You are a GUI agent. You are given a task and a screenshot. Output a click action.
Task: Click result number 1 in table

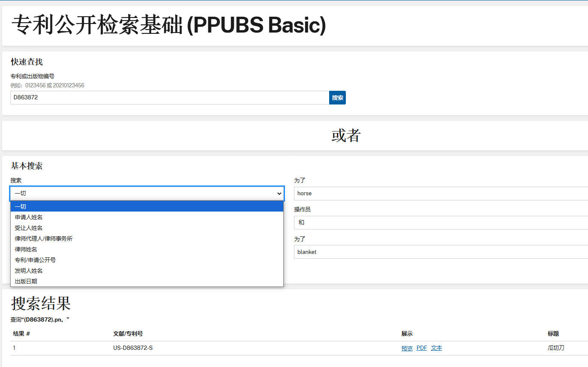[x=14, y=348]
